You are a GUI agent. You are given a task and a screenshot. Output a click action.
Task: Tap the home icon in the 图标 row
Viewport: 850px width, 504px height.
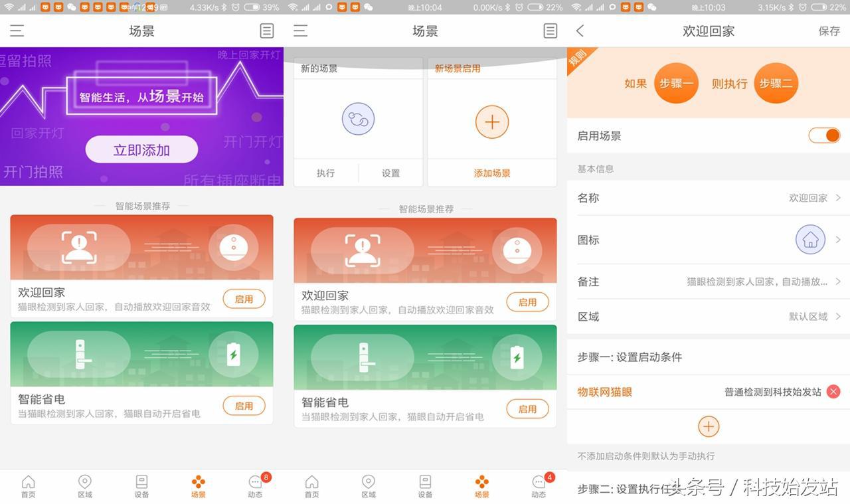tap(809, 240)
